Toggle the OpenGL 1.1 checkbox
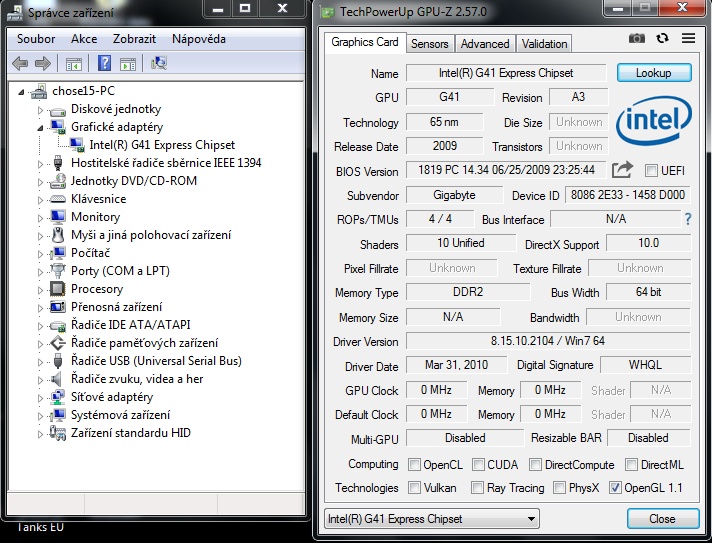712x543 pixels. [x=615, y=488]
